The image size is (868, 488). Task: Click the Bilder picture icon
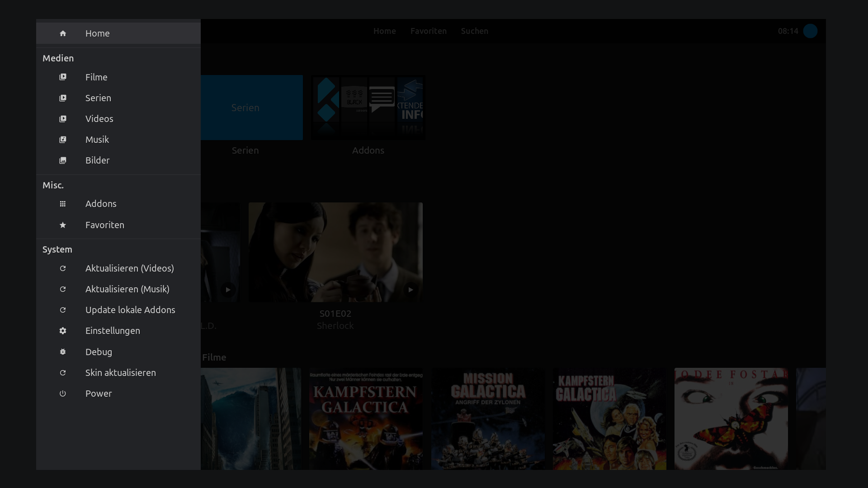click(x=63, y=160)
